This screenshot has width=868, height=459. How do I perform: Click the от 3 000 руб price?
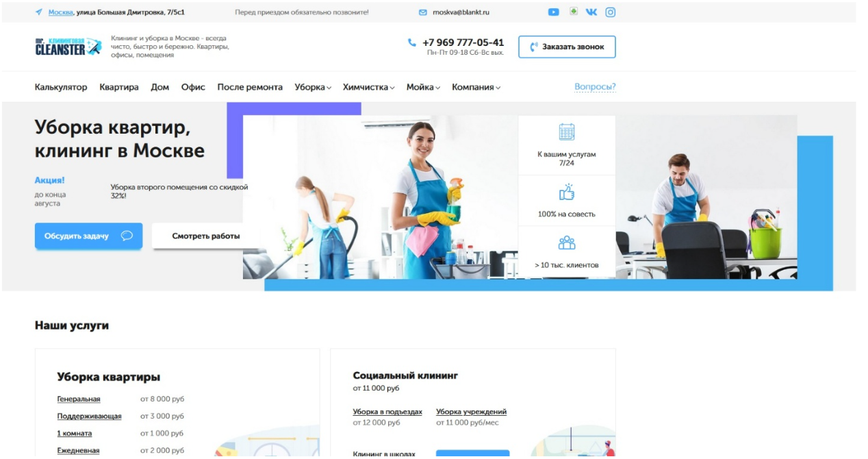click(162, 417)
